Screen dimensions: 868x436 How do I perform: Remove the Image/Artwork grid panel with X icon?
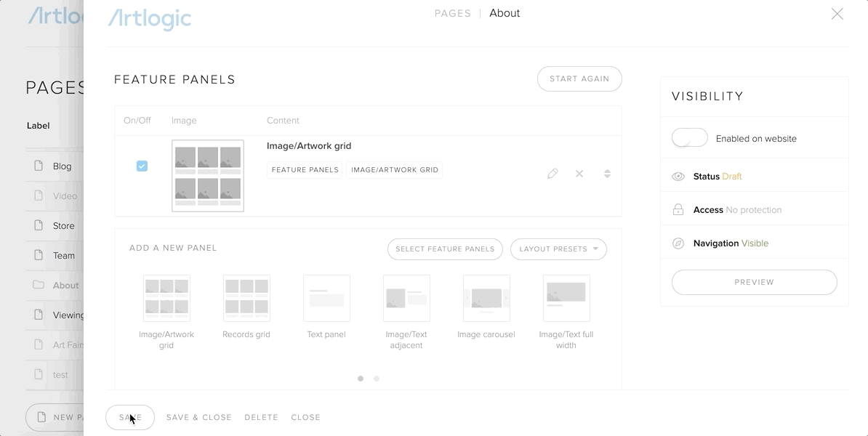[x=579, y=174]
